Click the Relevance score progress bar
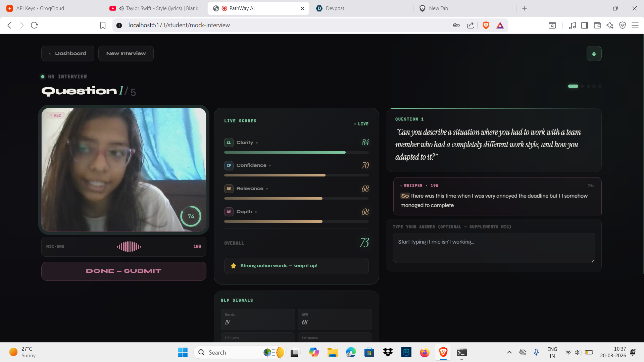The height and width of the screenshot is (362, 644). [x=296, y=199]
